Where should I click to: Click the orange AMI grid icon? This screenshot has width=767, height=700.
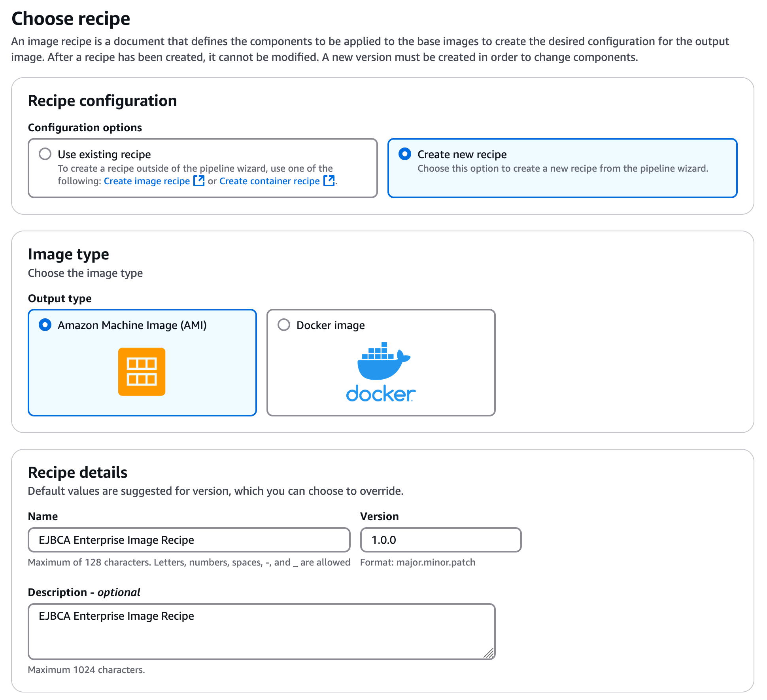coord(142,371)
